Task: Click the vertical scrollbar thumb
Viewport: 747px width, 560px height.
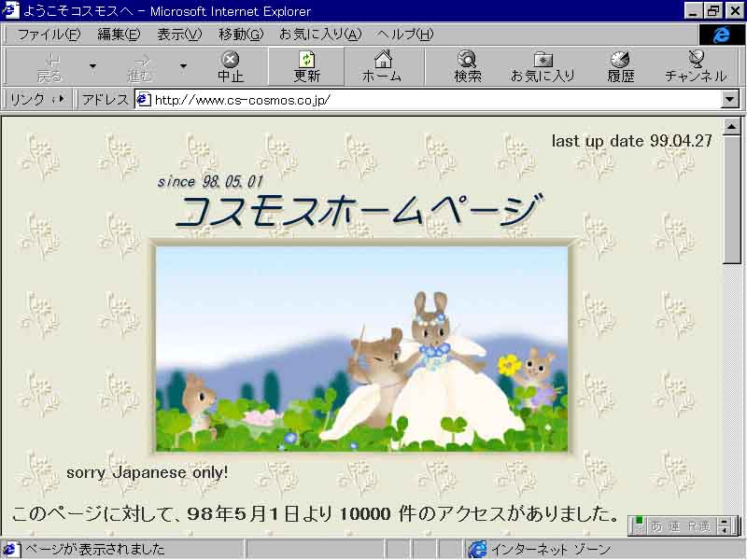Action: click(x=731, y=199)
